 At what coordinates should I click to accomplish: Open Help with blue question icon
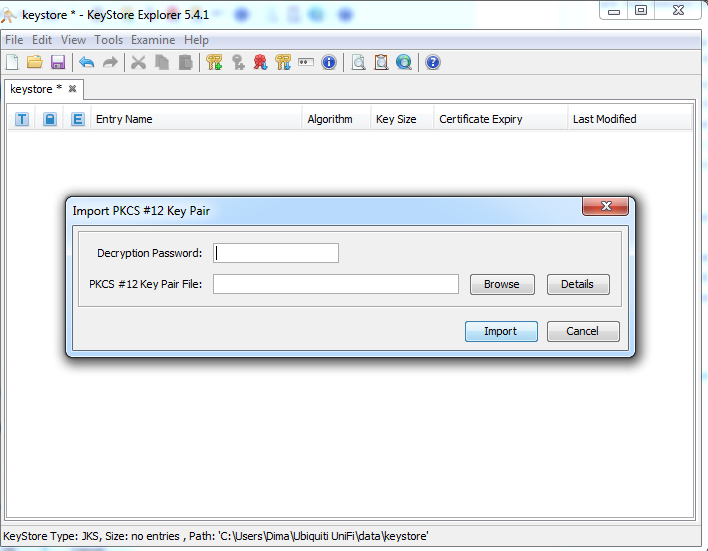[x=433, y=62]
